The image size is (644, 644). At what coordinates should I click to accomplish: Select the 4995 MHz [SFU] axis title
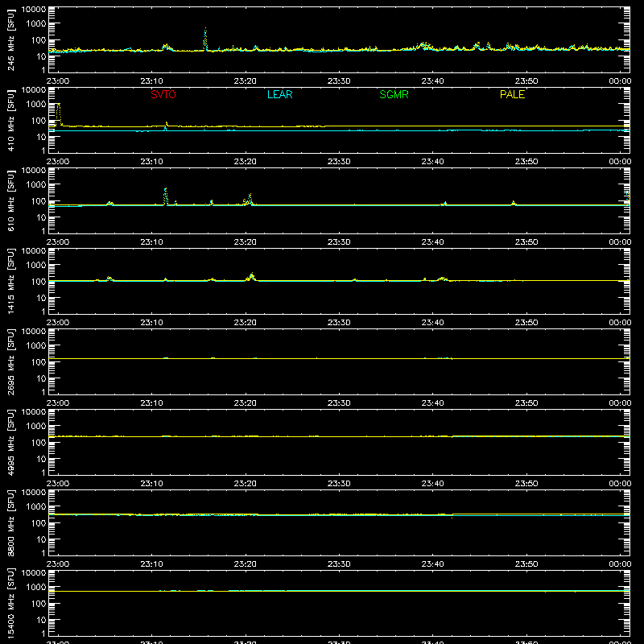point(10,442)
